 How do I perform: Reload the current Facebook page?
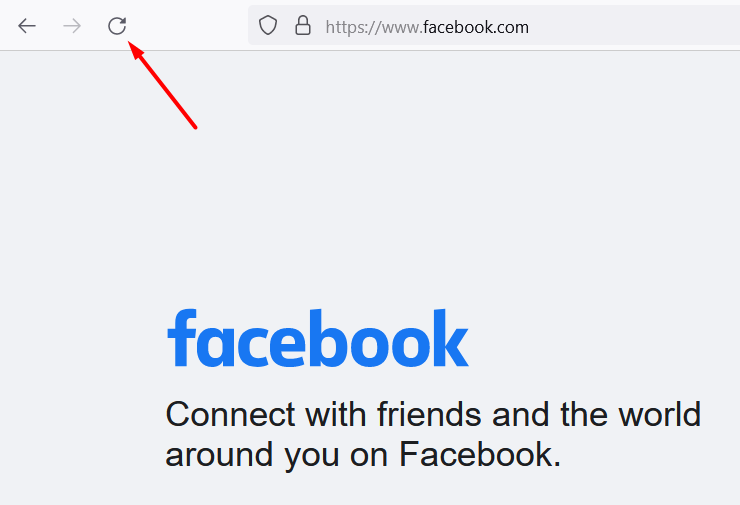(117, 26)
